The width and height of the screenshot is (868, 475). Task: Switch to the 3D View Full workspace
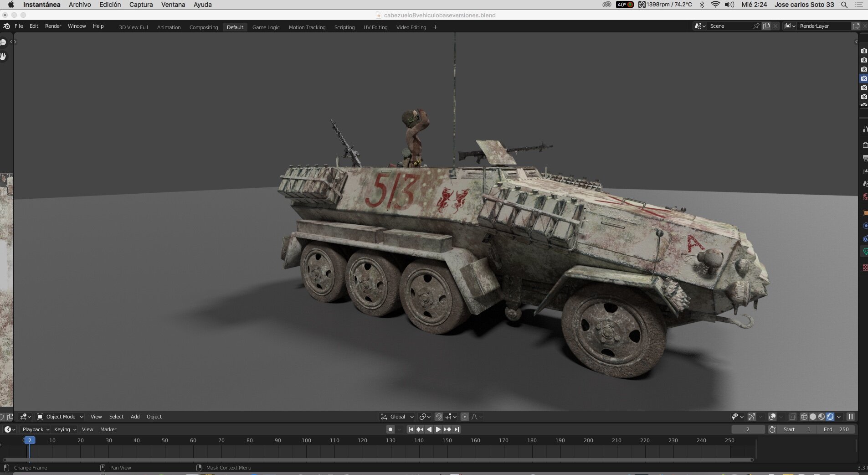click(134, 27)
